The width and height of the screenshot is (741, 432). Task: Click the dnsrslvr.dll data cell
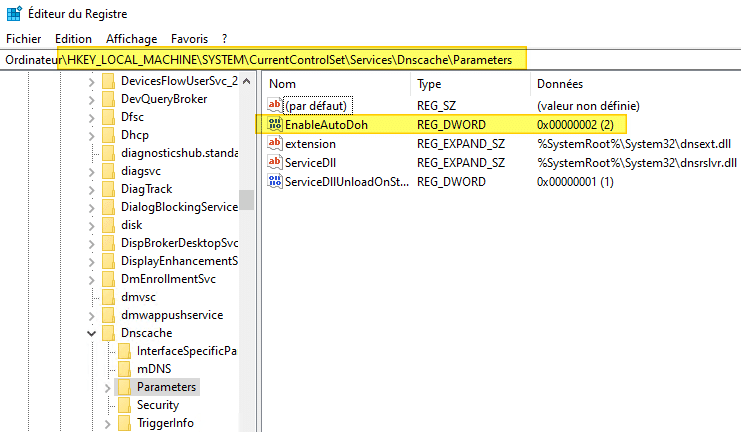pyautogui.click(x=637, y=163)
